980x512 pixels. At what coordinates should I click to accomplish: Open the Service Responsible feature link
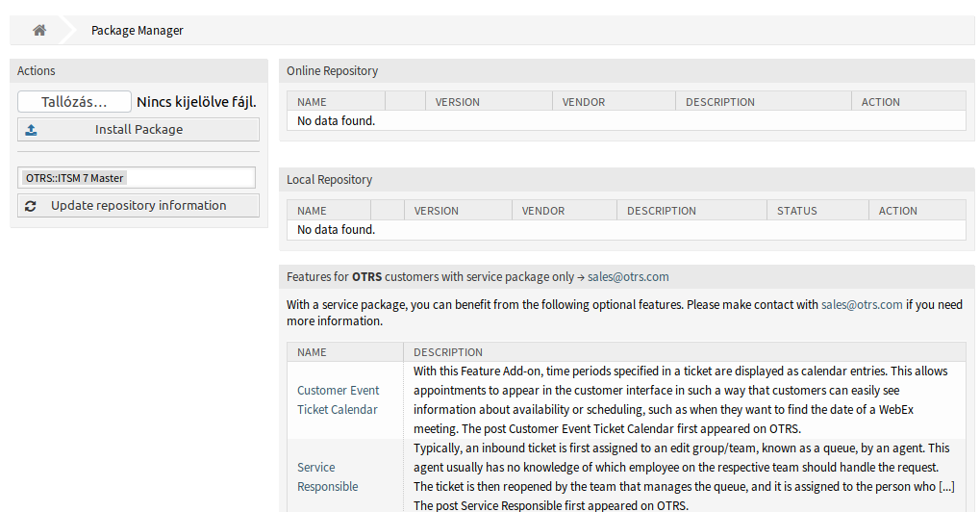328,477
